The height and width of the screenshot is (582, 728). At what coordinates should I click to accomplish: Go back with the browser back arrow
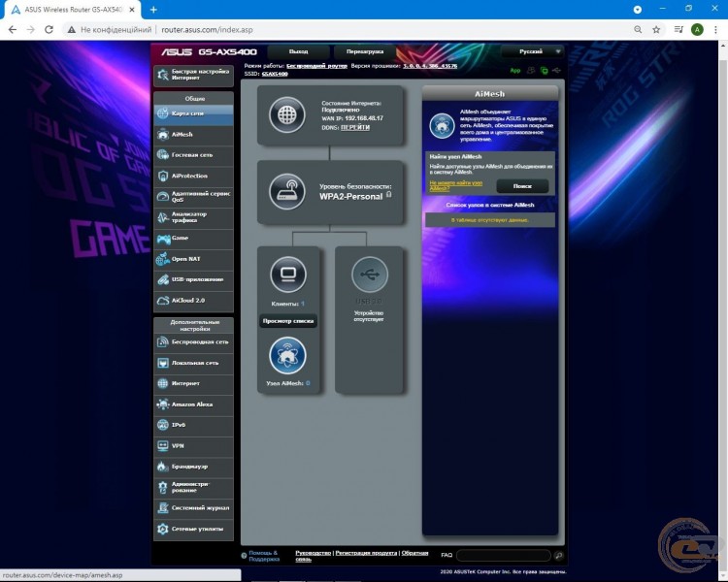(13, 30)
